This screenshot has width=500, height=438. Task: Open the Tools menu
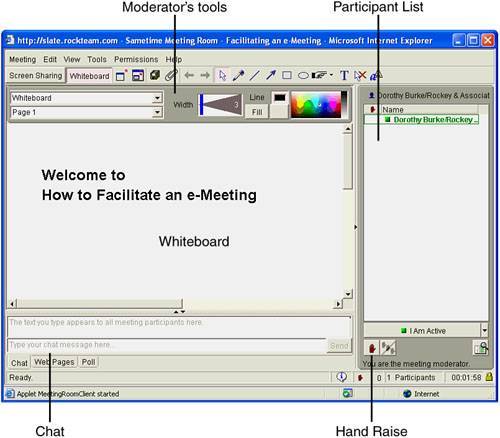coord(97,59)
